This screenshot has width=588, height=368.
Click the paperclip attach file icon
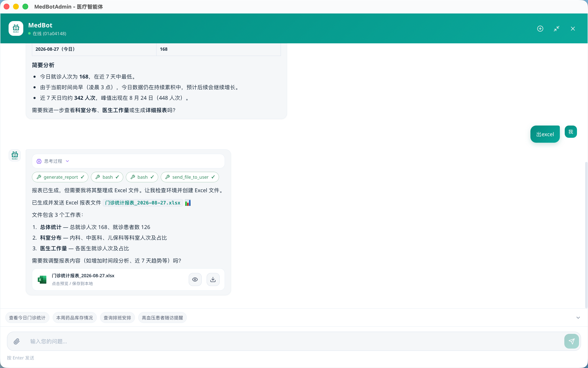17,341
